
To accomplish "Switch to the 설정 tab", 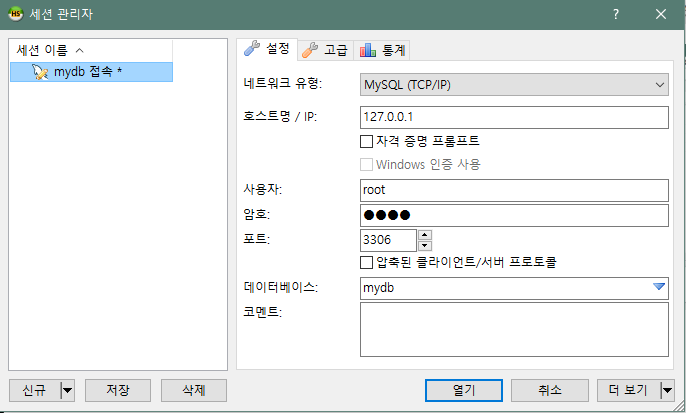I will pos(267,49).
